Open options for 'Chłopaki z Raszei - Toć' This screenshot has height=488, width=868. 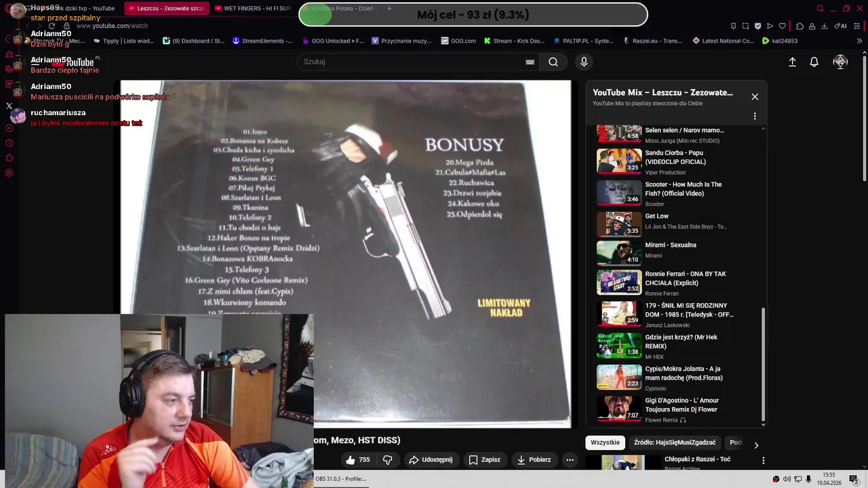[763, 460]
